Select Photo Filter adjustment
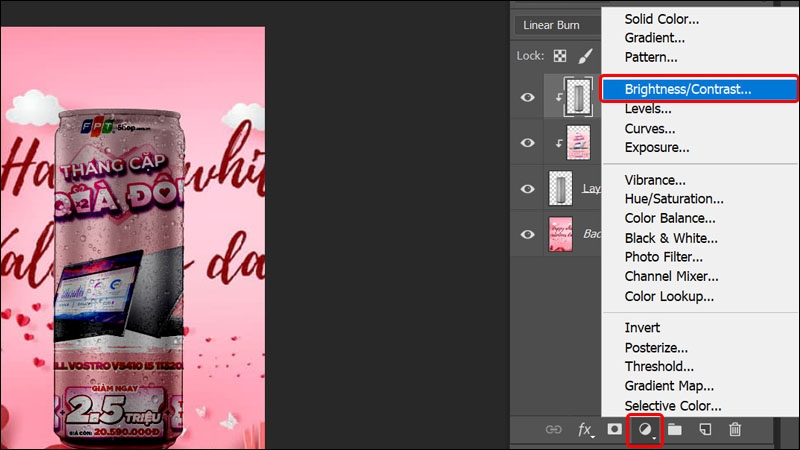The width and height of the screenshot is (800, 450). coord(663,257)
